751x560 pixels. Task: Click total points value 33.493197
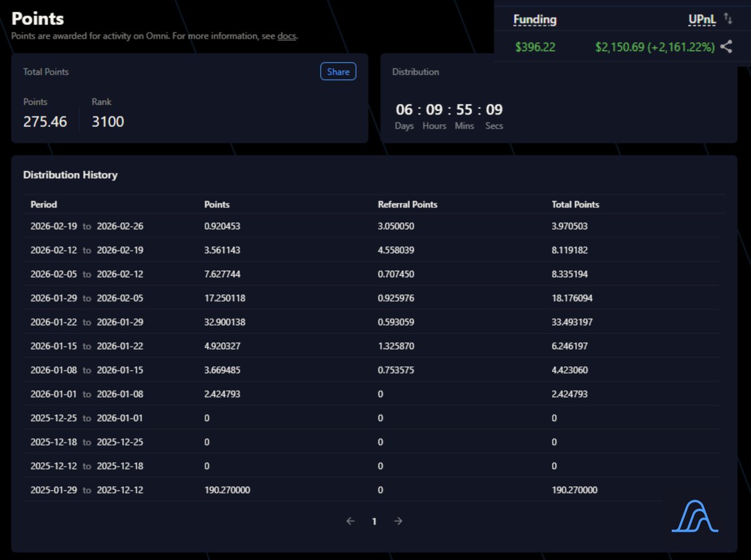click(572, 322)
